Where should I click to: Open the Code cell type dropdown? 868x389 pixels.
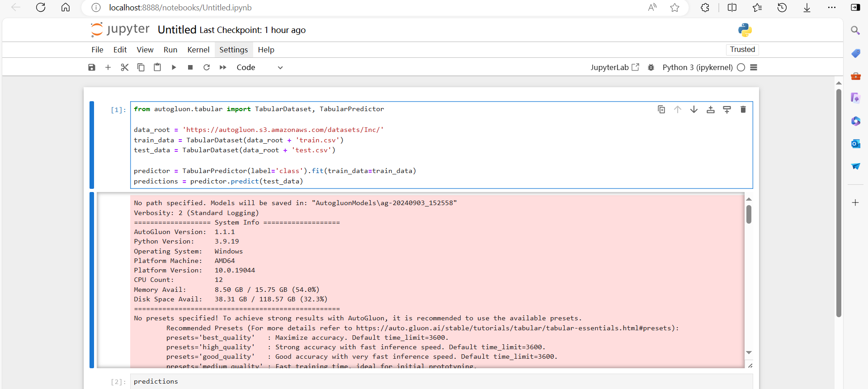click(x=259, y=67)
